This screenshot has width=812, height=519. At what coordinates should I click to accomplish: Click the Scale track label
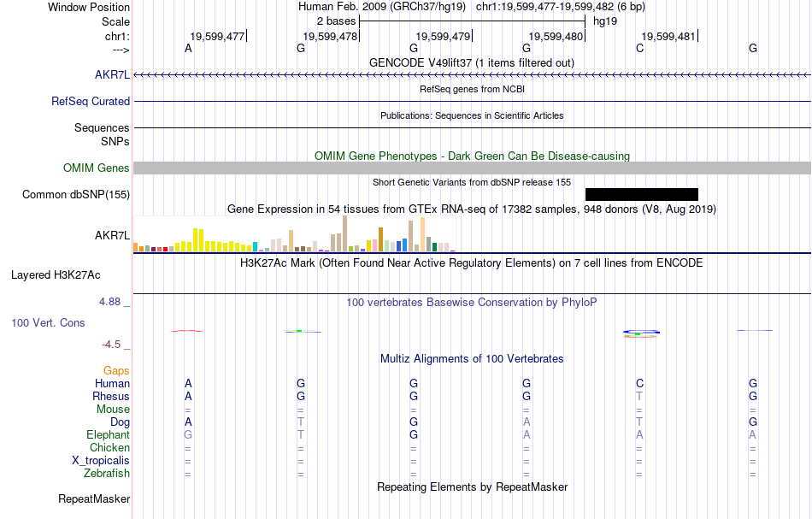pos(115,22)
